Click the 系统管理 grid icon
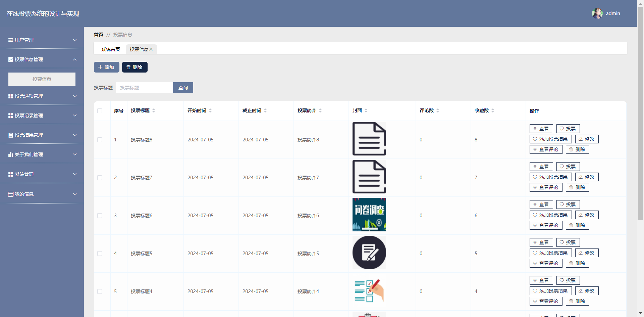The image size is (644, 317). point(11,174)
